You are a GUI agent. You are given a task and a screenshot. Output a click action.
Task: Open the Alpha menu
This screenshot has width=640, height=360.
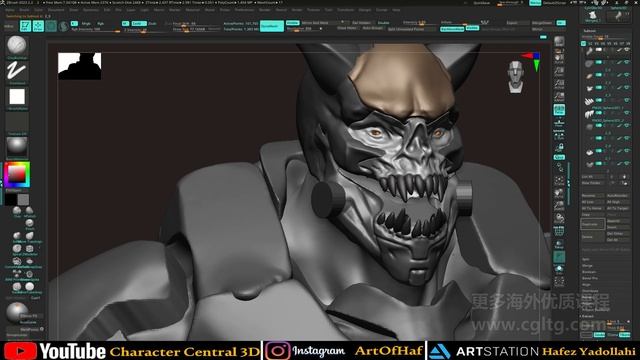click(9, 10)
